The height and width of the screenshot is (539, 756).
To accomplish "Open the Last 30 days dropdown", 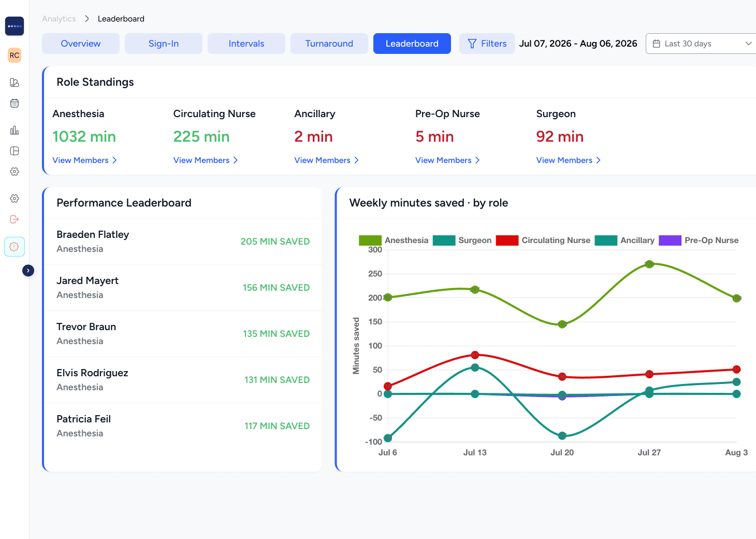I will click(702, 44).
